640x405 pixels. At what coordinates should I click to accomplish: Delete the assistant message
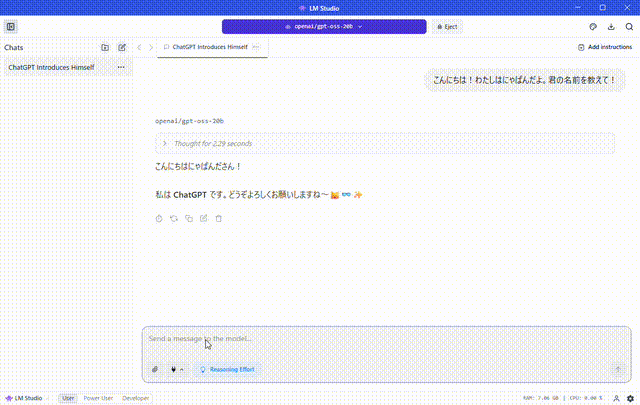219,218
